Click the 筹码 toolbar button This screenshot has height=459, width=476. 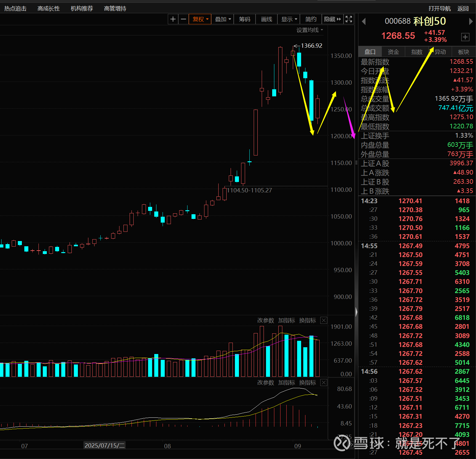(x=245, y=19)
